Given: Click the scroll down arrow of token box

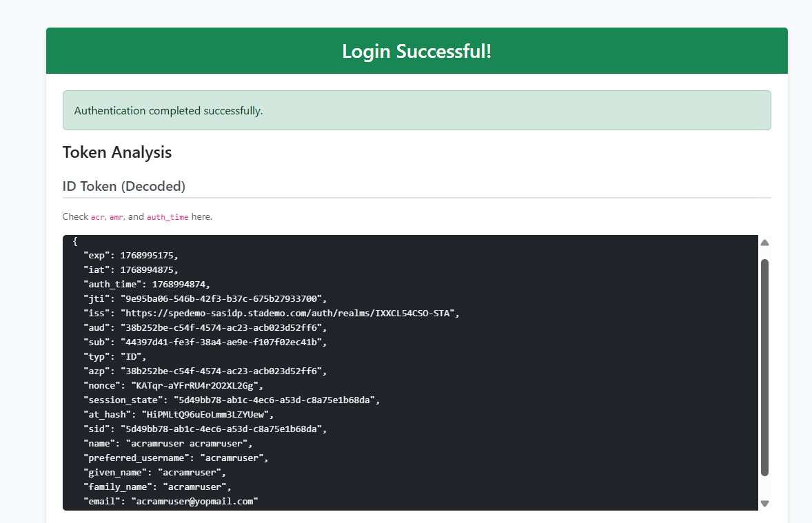Looking at the screenshot, I should click(764, 504).
